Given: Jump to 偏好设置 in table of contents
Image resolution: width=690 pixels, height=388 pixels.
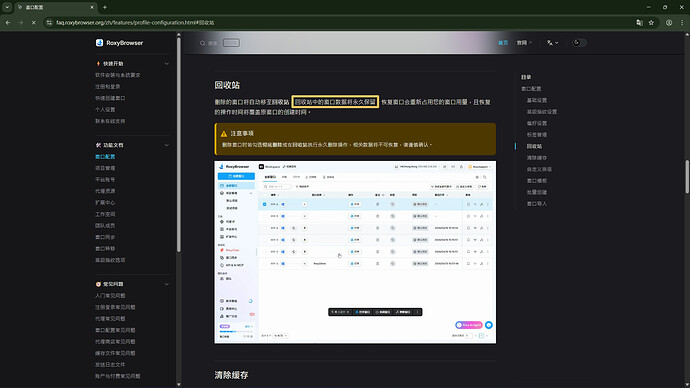Looking at the screenshot, I should (x=537, y=123).
